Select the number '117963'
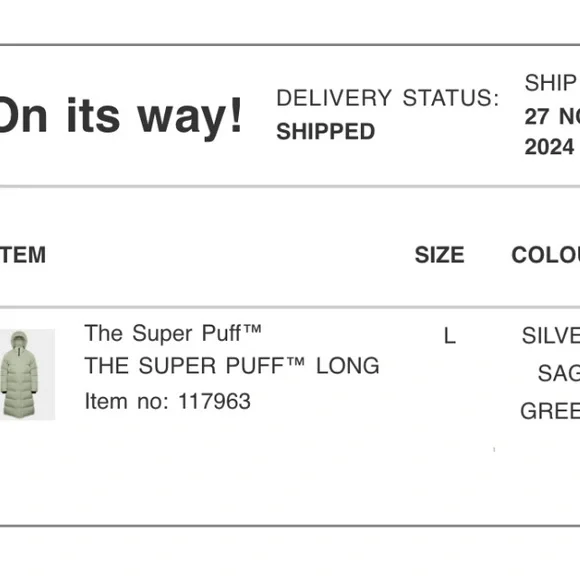580x580 pixels. 215,401
